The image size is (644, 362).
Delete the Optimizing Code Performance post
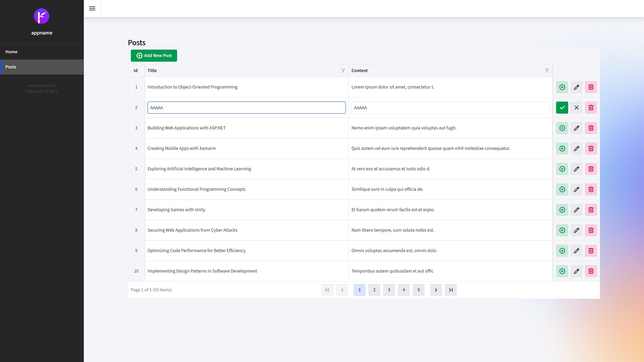(591, 251)
